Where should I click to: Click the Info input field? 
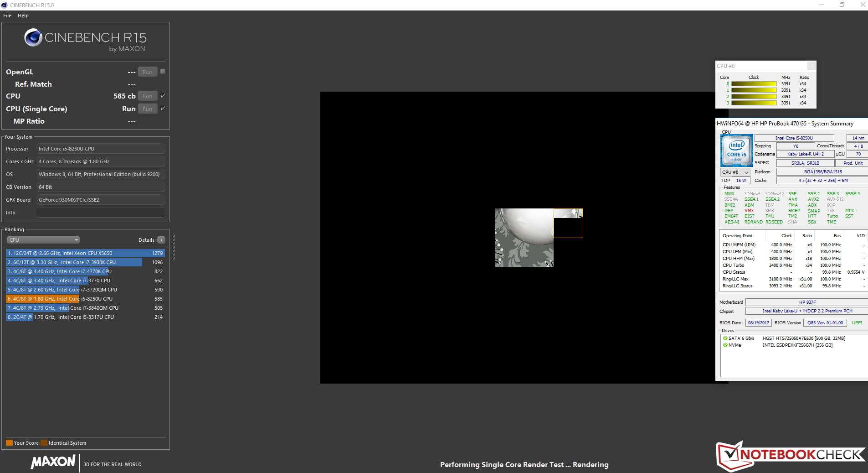pyautogui.click(x=101, y=213)
